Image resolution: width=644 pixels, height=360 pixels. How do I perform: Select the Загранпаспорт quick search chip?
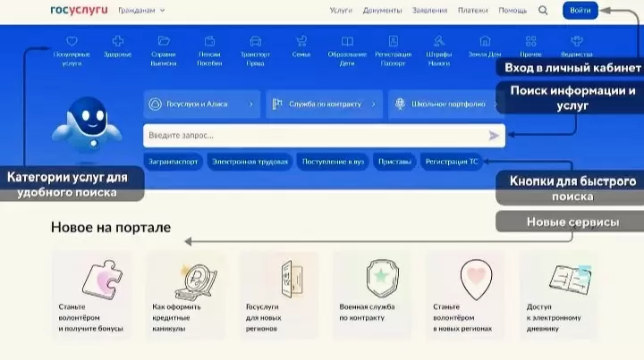click(173, 162)
